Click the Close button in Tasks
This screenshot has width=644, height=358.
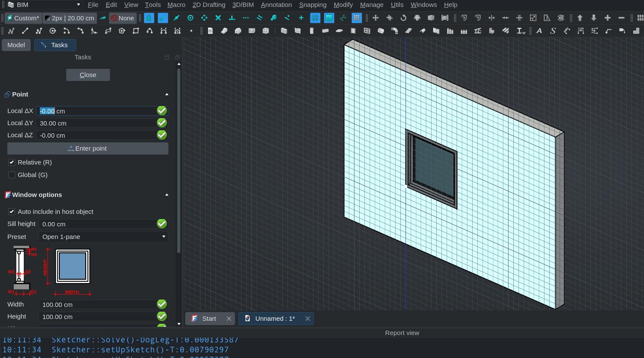88,75
